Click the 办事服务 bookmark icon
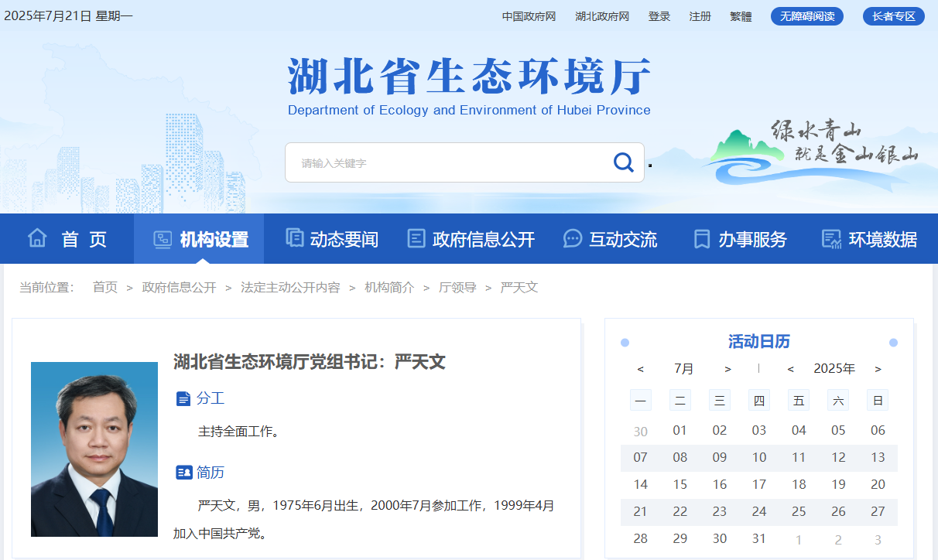938x560 pixels. click(702, 239)
